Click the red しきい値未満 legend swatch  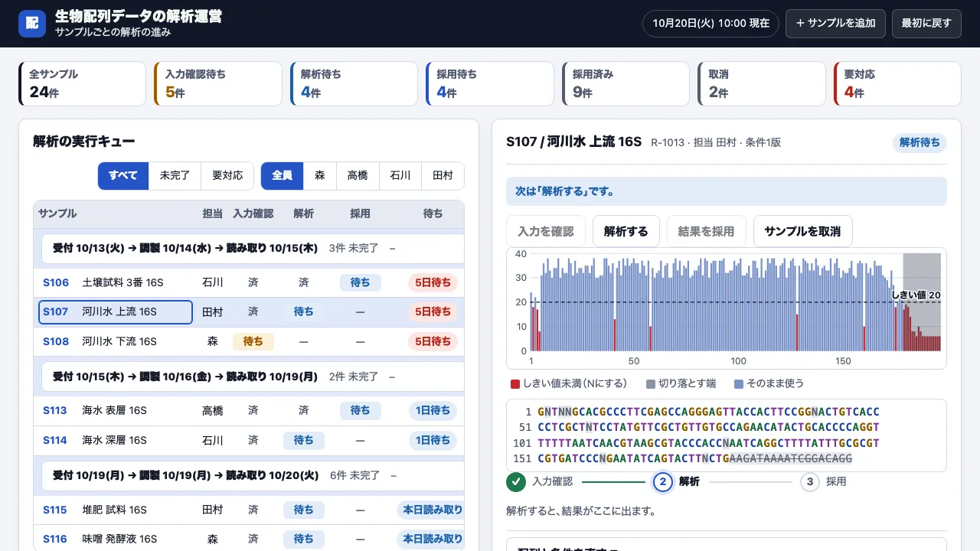515,383
